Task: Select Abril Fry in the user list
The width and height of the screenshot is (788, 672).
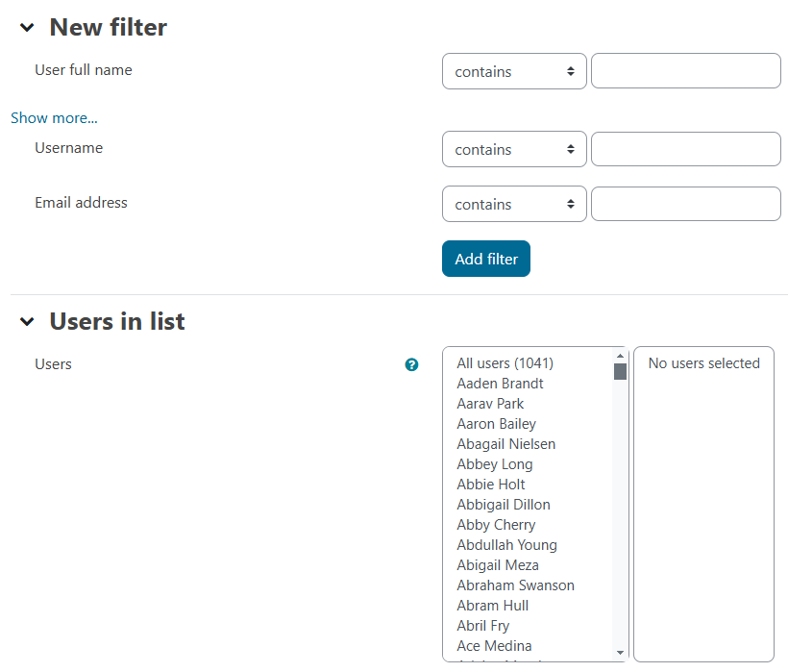Action: point(483,626)
